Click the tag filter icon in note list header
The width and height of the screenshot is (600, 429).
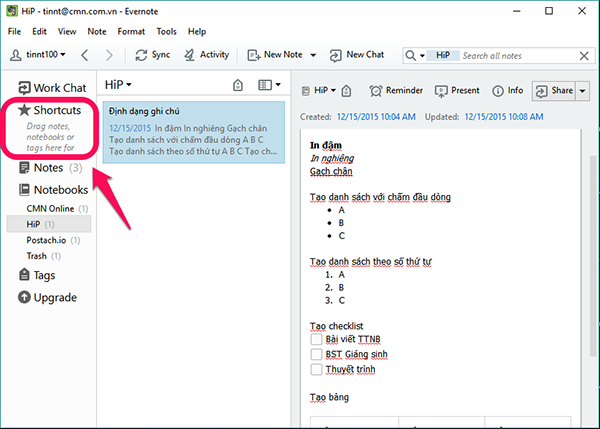238,85
